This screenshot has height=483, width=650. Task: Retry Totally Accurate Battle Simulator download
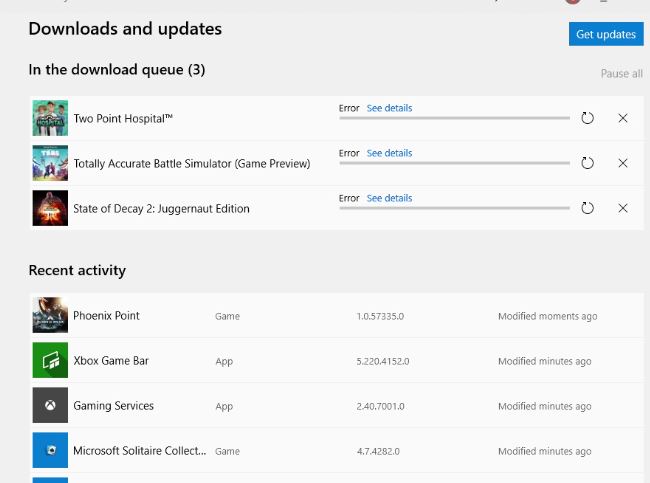point(587,163)
